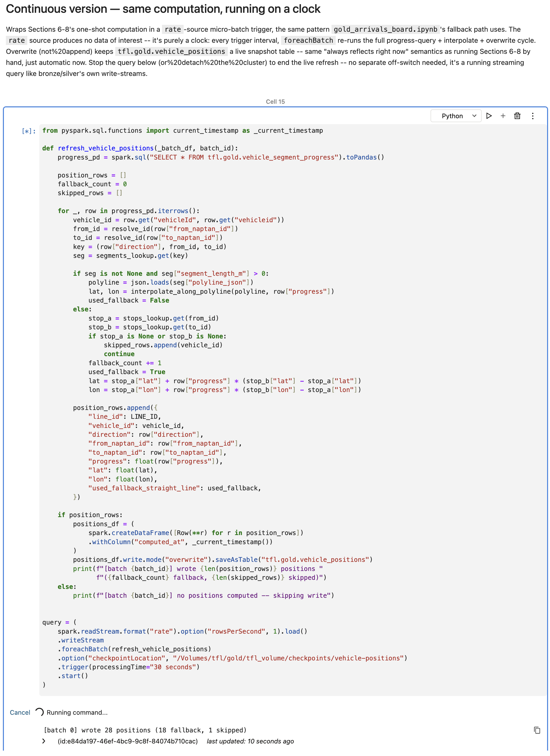Click gold_arrivals_board.ipynb inline code text
This screenshot has height=756, width=550.
pyautogui.click(x=385, y=29)
